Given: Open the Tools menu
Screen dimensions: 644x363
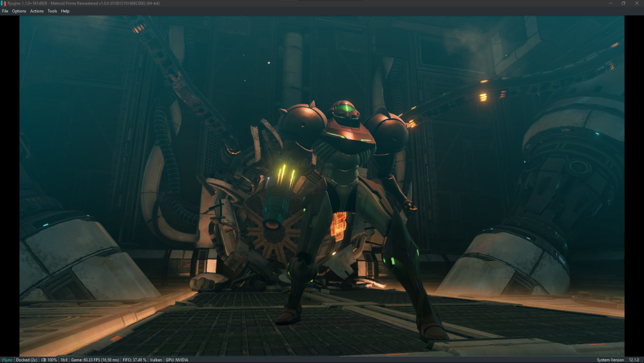Looking at the screenshot, I should [x=52, y=11].
